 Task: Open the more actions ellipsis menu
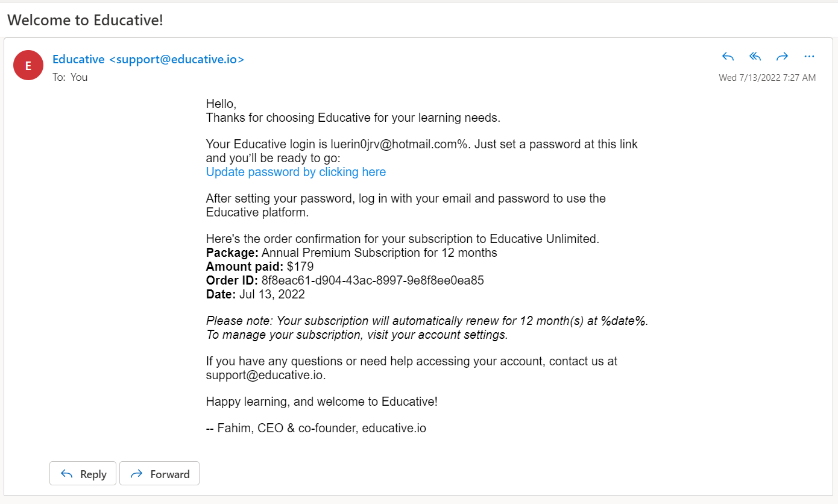click(809, 57)
